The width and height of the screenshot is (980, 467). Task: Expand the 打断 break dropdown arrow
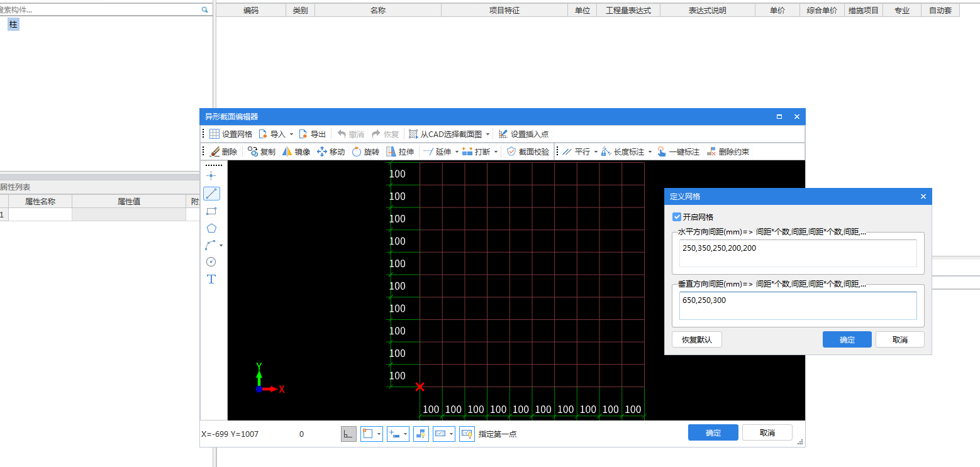click(496, 152)
